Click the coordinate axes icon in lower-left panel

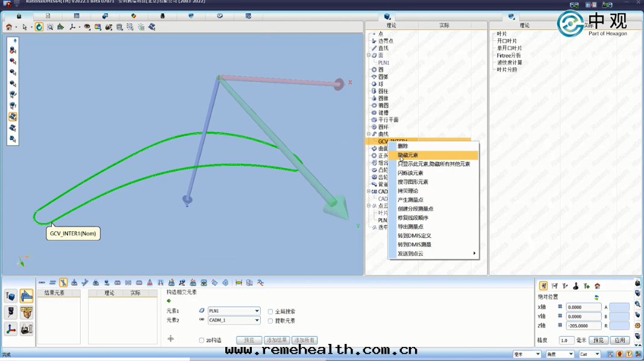(10, 329)
